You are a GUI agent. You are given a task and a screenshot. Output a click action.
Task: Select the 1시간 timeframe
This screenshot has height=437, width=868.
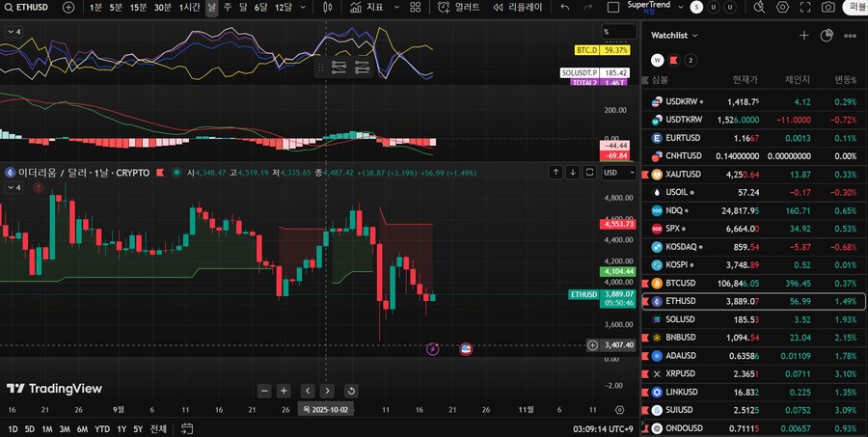(x=189, y=7)
